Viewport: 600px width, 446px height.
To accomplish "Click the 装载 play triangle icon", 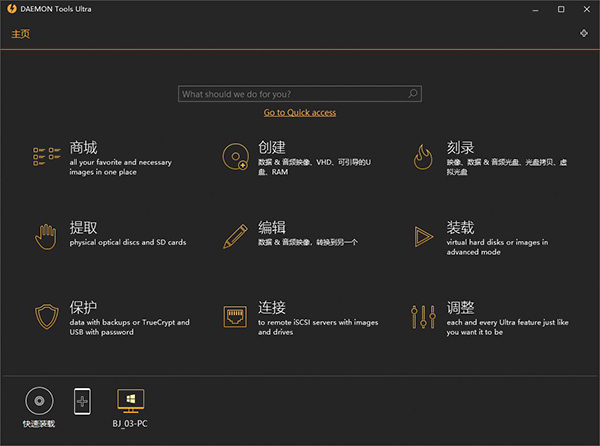I will (424, 236).
